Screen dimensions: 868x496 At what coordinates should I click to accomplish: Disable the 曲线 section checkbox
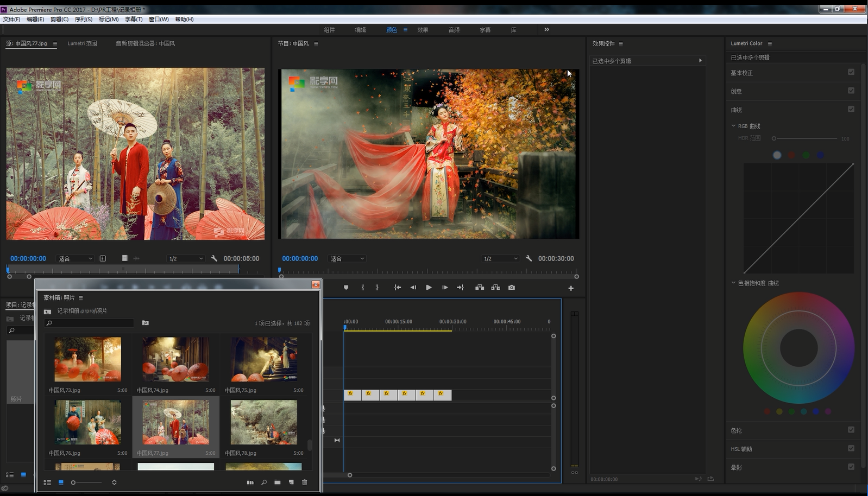[x=851, y=109]
